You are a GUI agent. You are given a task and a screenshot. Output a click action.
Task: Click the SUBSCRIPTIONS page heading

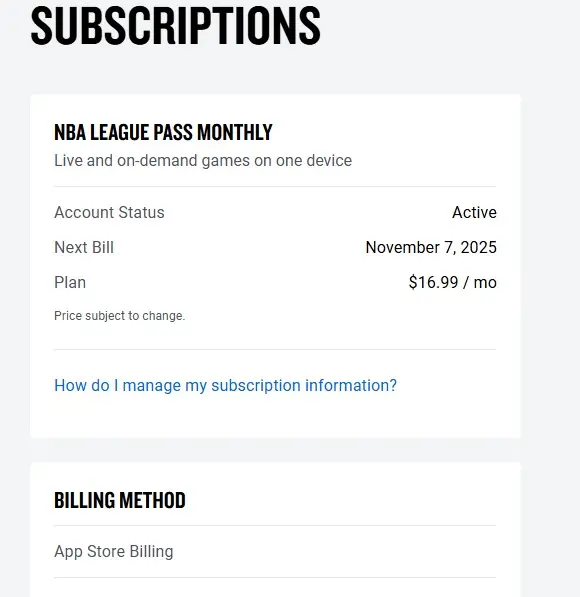coord(176,26)
